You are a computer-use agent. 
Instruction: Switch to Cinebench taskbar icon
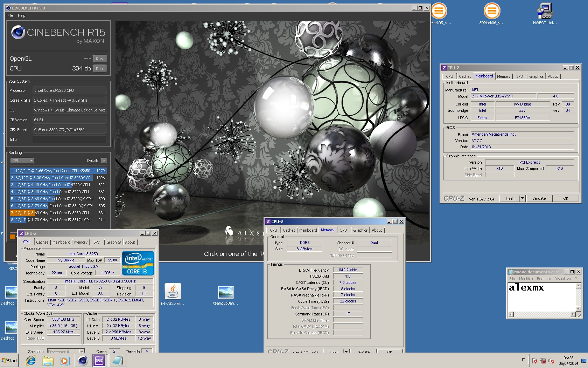point(83,360)
